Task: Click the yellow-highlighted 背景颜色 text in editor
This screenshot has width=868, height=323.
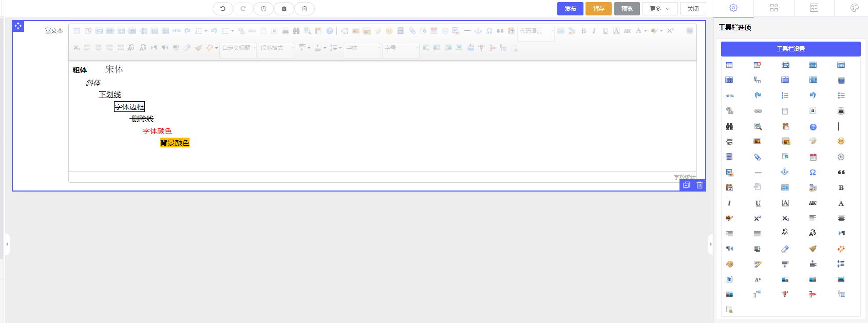Action: point(175,143)
